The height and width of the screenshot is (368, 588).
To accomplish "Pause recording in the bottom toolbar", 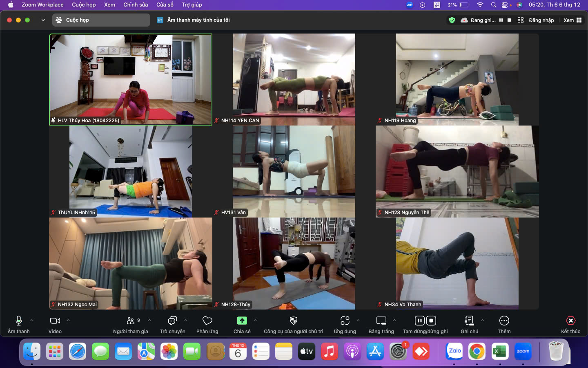I will [x=419, y=321].
